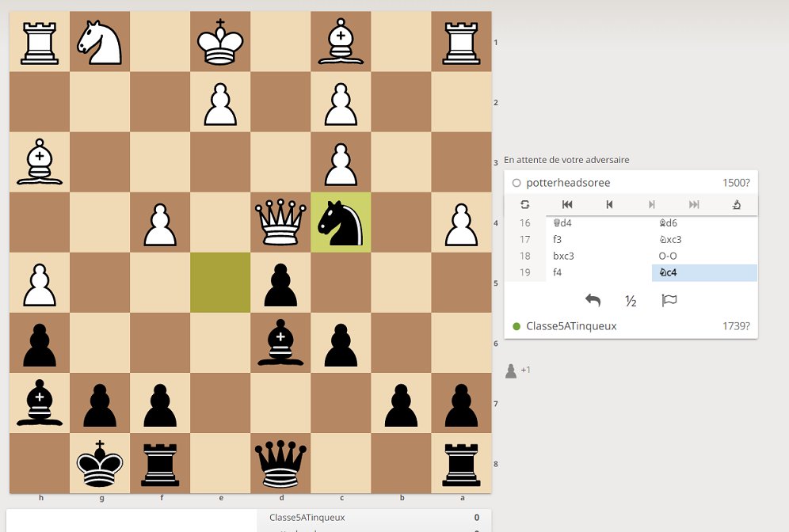Select move 18 bxc3 in the move list
Screen dimensions: 789x532
coord(599,256)
